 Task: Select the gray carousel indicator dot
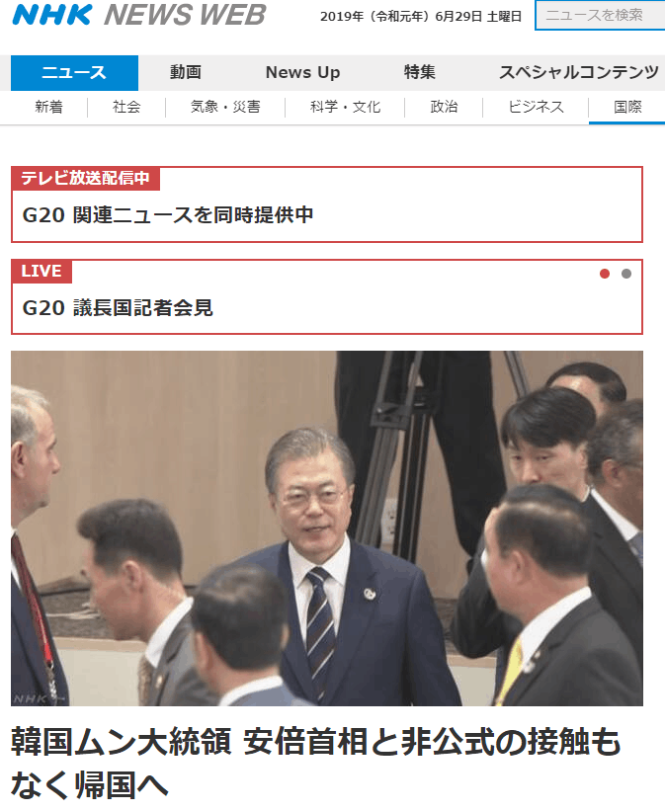point(626,274)
